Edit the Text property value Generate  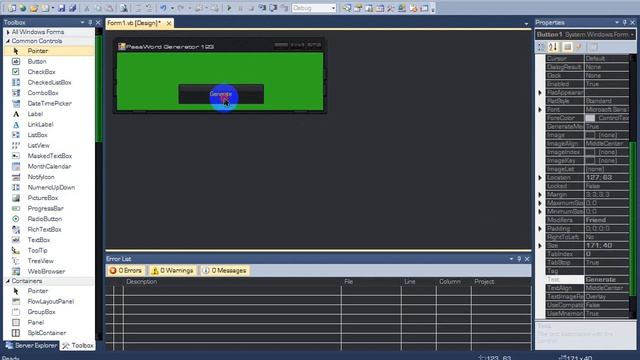click(x=607, y=280)
